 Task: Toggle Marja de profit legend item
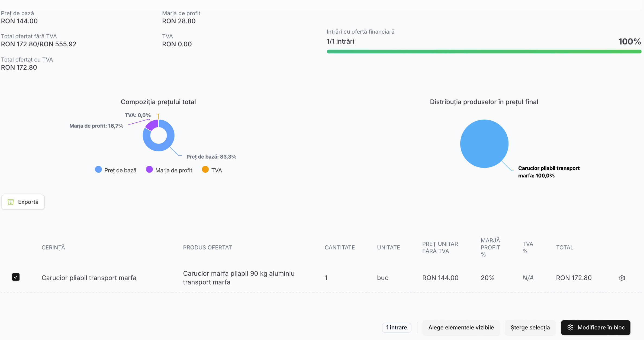169,170
